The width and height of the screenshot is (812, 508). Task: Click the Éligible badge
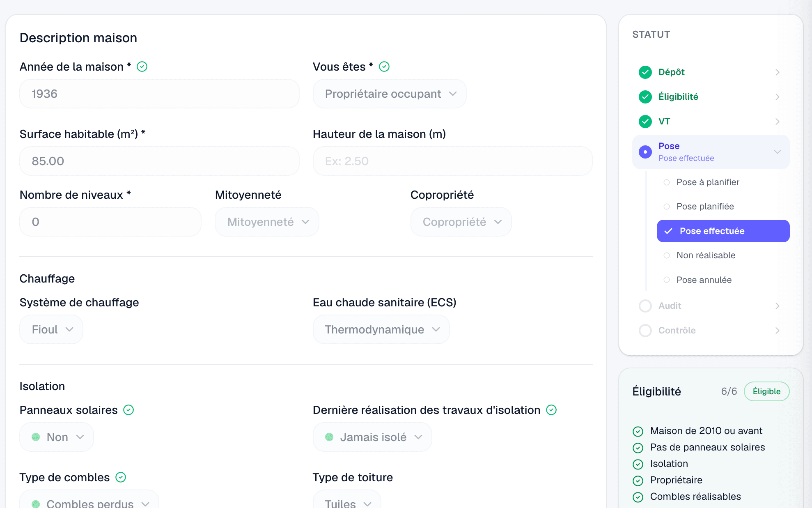[x=766, y=391]
